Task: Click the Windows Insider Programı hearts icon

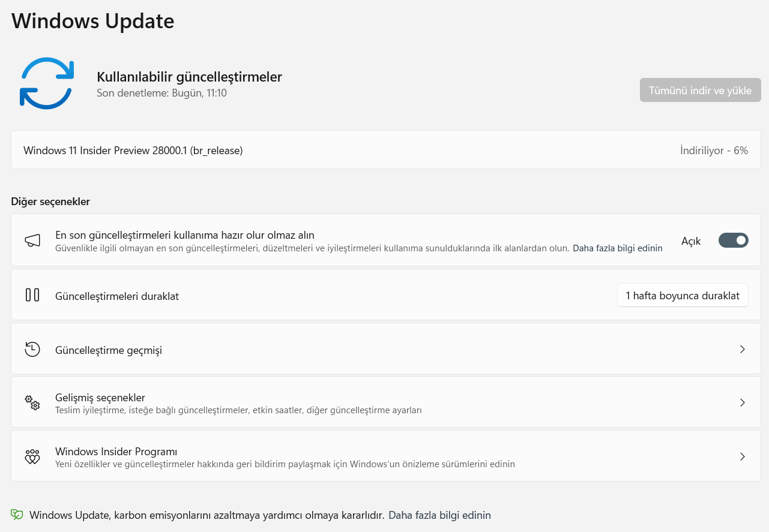Action: (x=32, y=456)
